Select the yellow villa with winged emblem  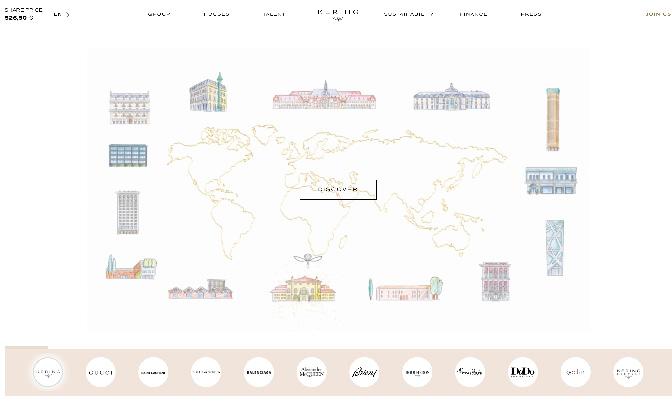303,278
